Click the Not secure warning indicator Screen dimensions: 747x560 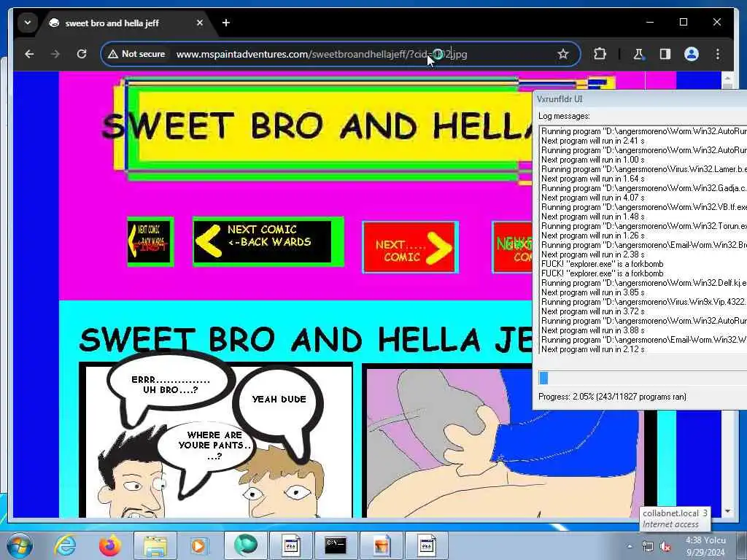136,54
